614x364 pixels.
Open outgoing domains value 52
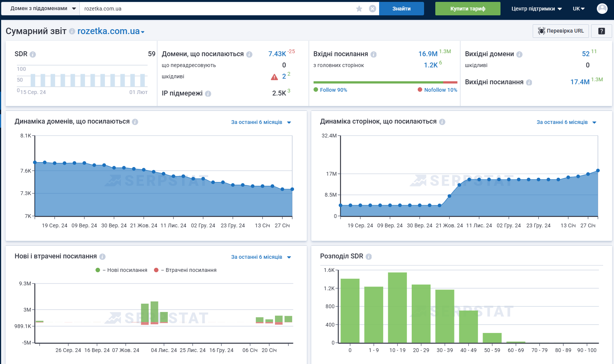(x=586, y=54)
